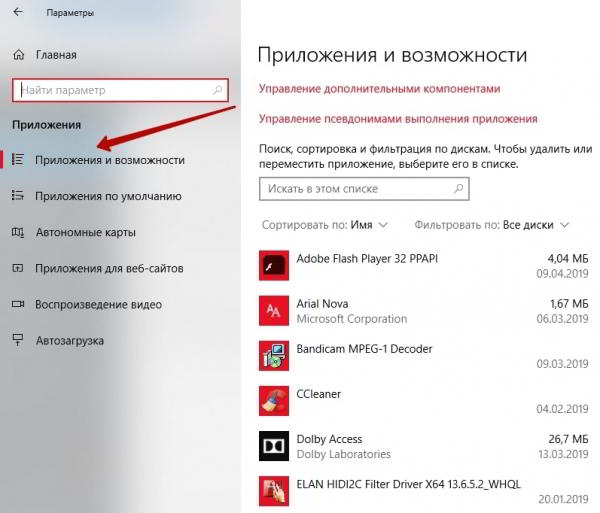Click the back arrow in Параметры header
The height and width of the screenshot is (513, 600).
tap(18, 12)
